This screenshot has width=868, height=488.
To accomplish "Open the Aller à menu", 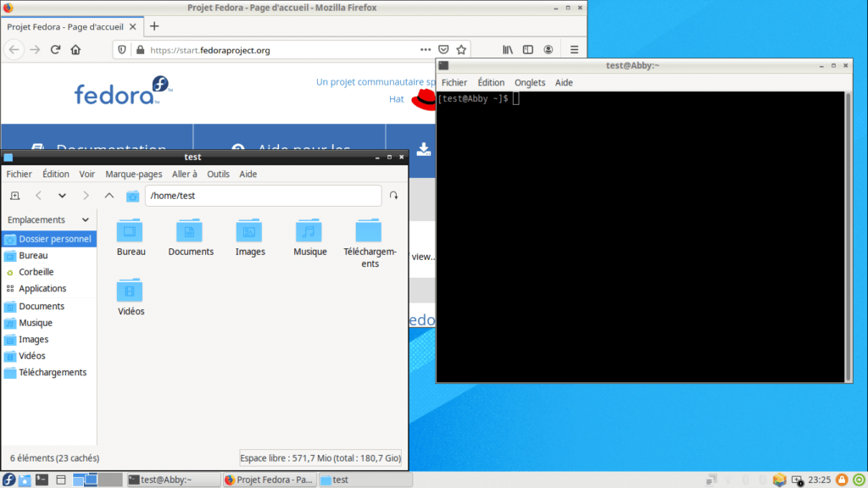I will 184,174.
